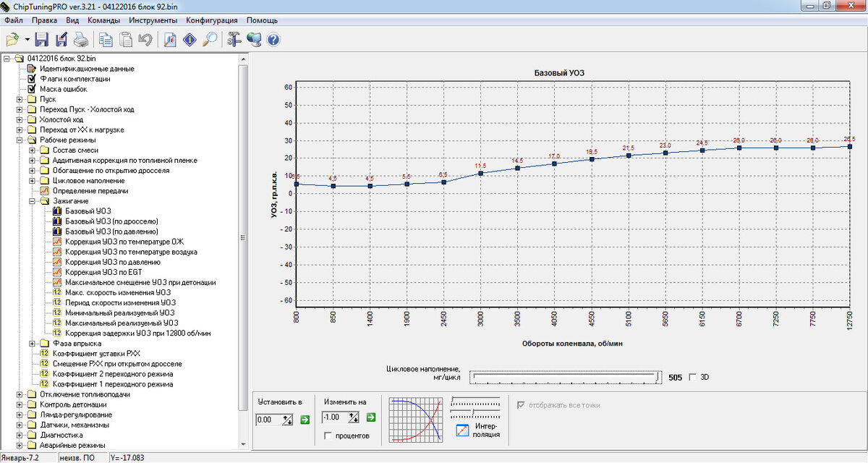This screenshot has height=463, width=868.
Task: Select Базовый УОЗ (по дросселю) map icon
Action: tap(59, 221)
